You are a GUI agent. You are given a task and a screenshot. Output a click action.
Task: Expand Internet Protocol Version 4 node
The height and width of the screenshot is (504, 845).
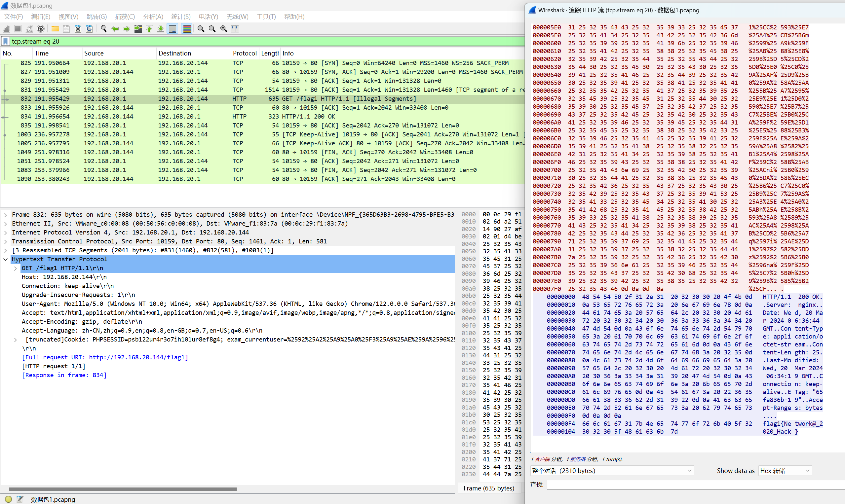point(5,233)
